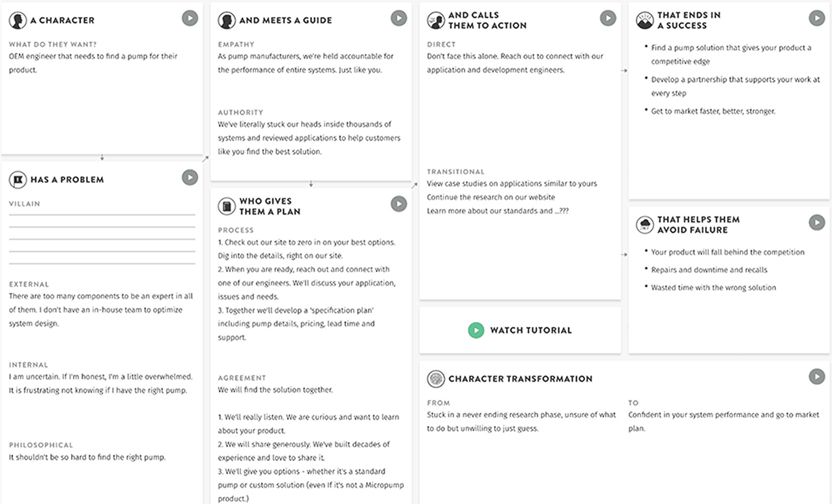This screenshot has width=832, height=504.
Task: Play the Has A Problem video
Action: click(x=190, y=177)
